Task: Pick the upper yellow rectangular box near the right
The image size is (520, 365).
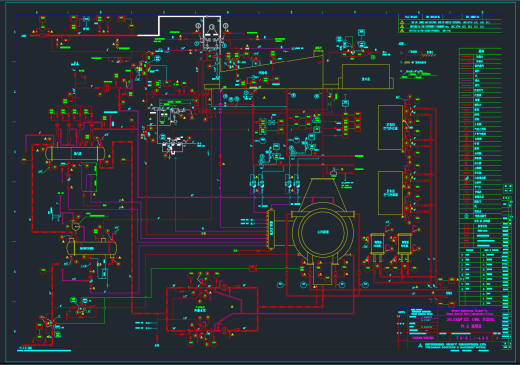Action: pyautogui.click(x=390, y=127)
